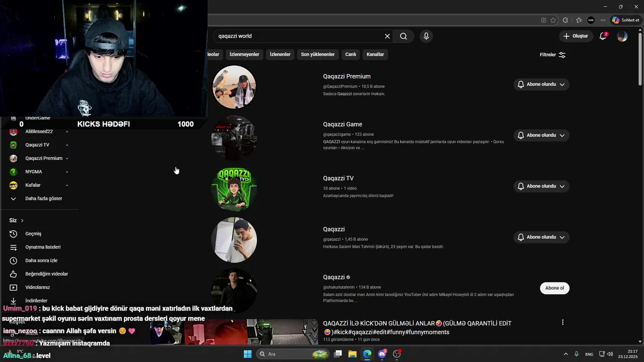Select the İzlenenler filter chip

[x=280, y=54]
